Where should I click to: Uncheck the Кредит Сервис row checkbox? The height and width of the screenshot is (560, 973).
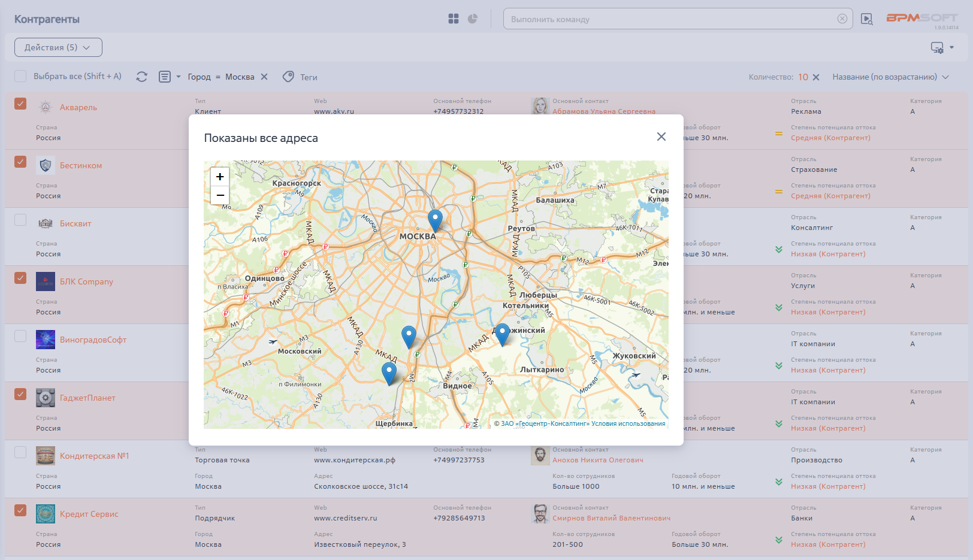point(20,510)
